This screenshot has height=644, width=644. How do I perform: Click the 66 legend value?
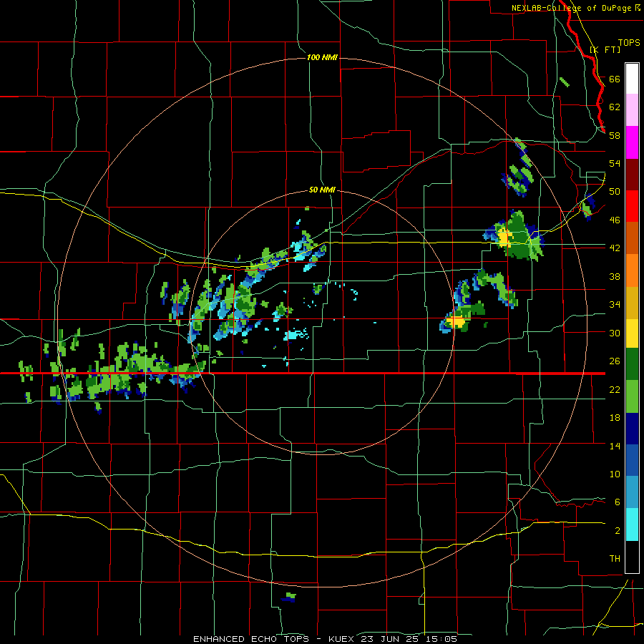click(x=615, y=79)
